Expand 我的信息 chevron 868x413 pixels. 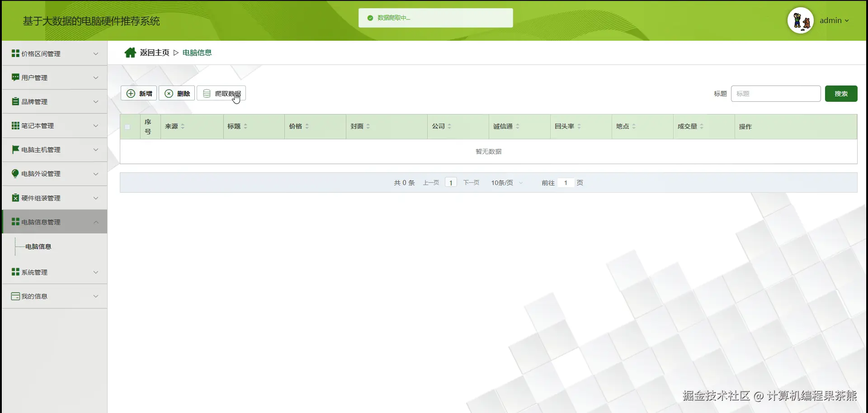point(96,296)
